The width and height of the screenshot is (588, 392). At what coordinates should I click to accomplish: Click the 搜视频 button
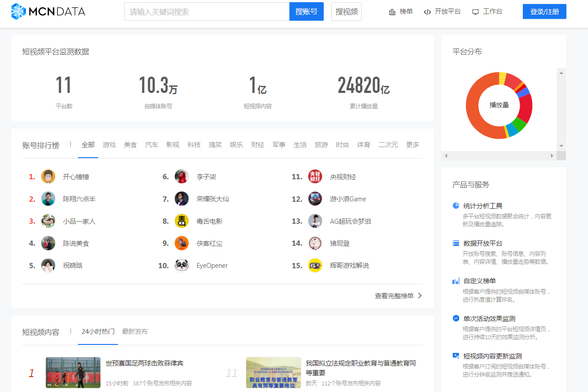[x=346, y=11]
